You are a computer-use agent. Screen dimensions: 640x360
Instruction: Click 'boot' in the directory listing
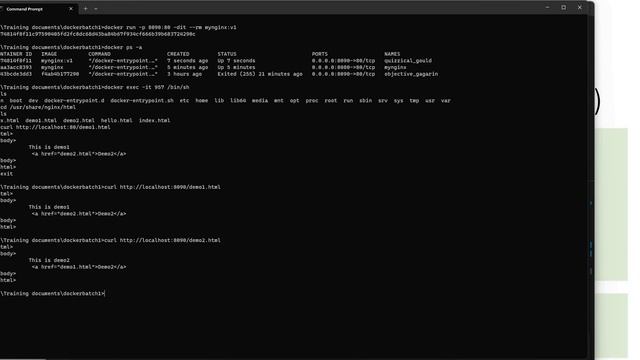click(16, 100)
